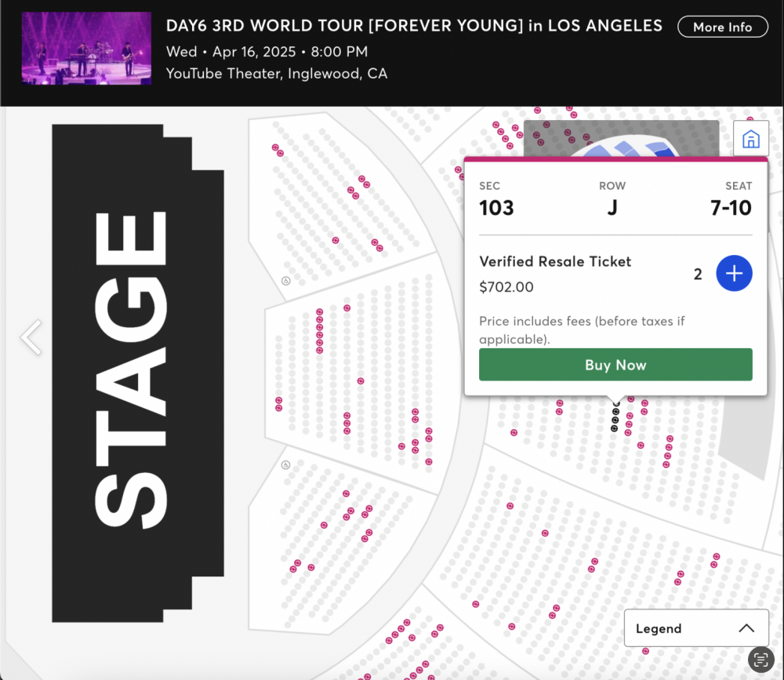Select the single pink seat in the center section middle
This screenshot has width=784, height=680.
coord(361,381)
